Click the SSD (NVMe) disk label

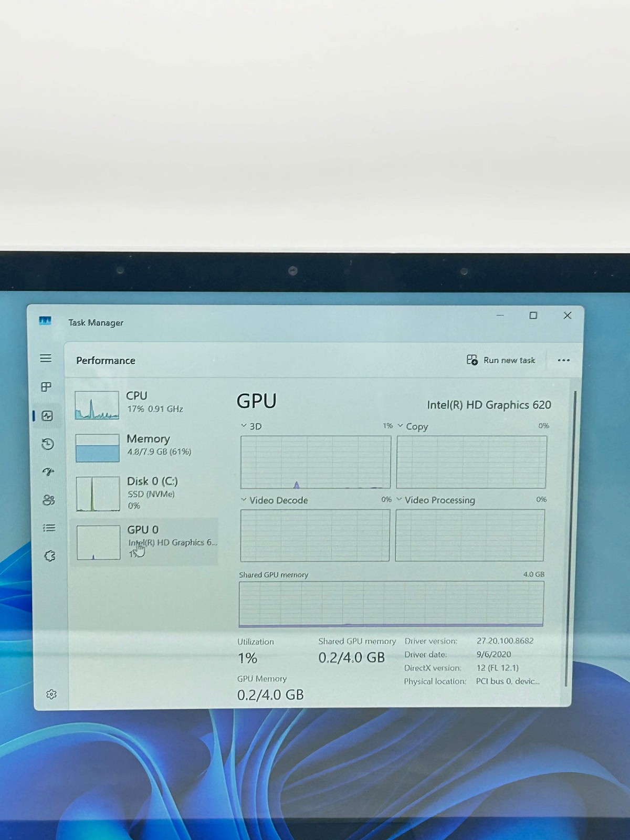click(x=151, y=494)
